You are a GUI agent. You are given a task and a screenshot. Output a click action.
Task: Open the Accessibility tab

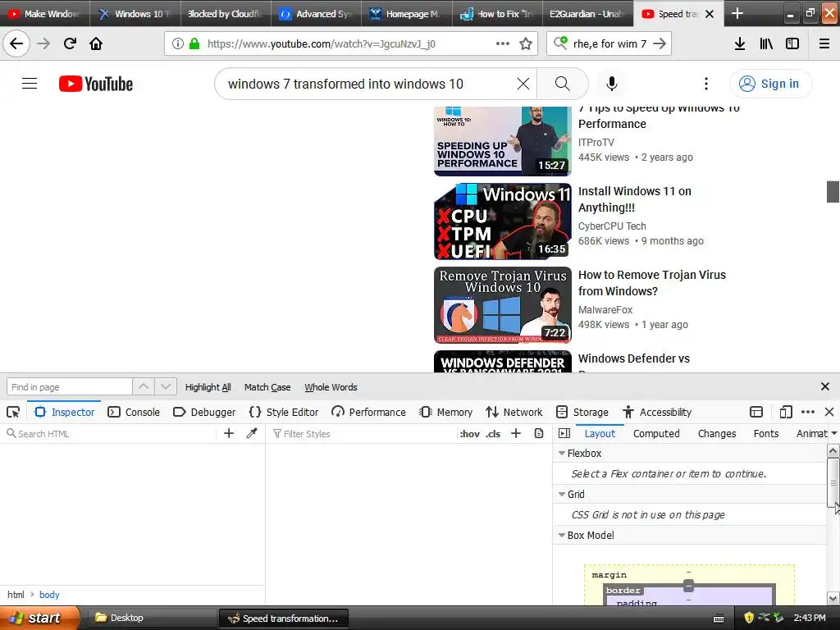pyautogui.click(x=657, y=412)
